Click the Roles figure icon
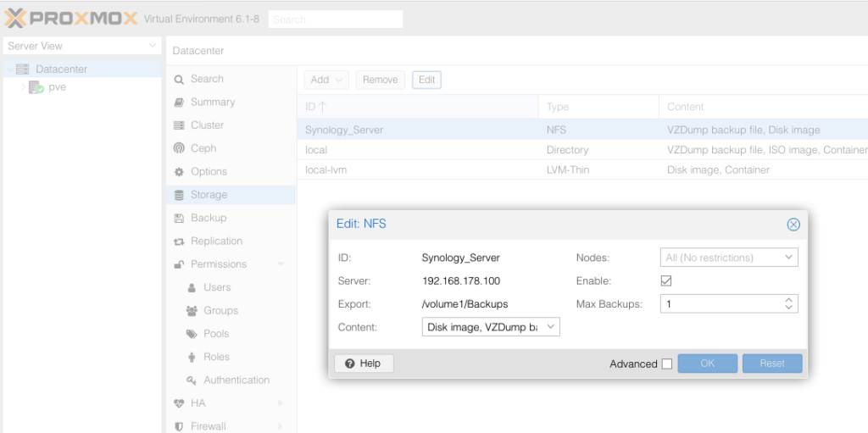The width and height of the screenshot is (868, 433). [x=192, y=358]
